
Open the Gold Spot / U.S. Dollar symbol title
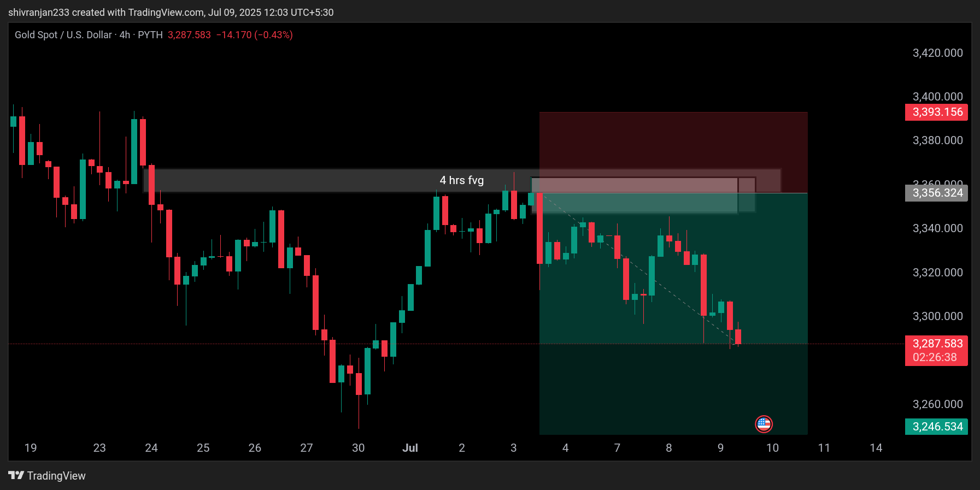pos(63,35)
